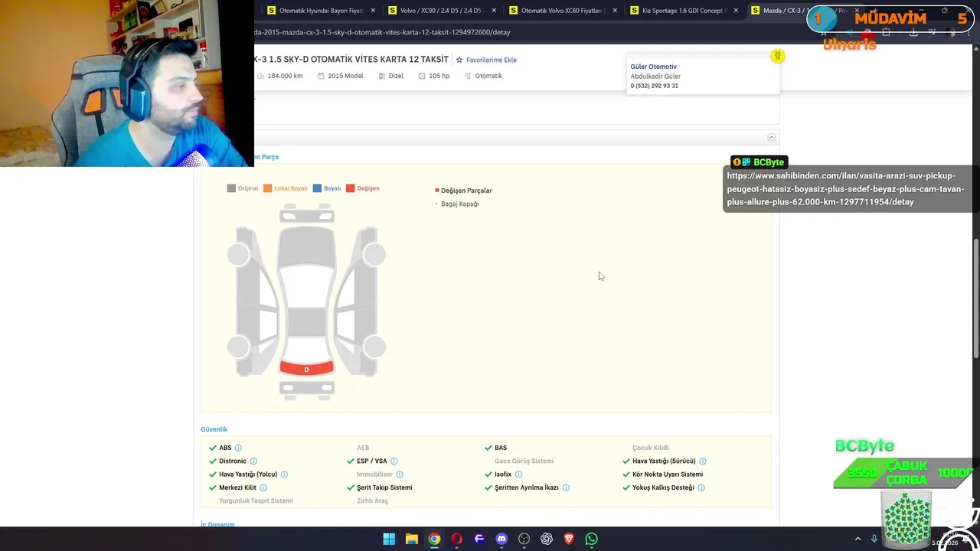
Task: Click the blue Boyalı legend swatch
Action: point(317,188)
